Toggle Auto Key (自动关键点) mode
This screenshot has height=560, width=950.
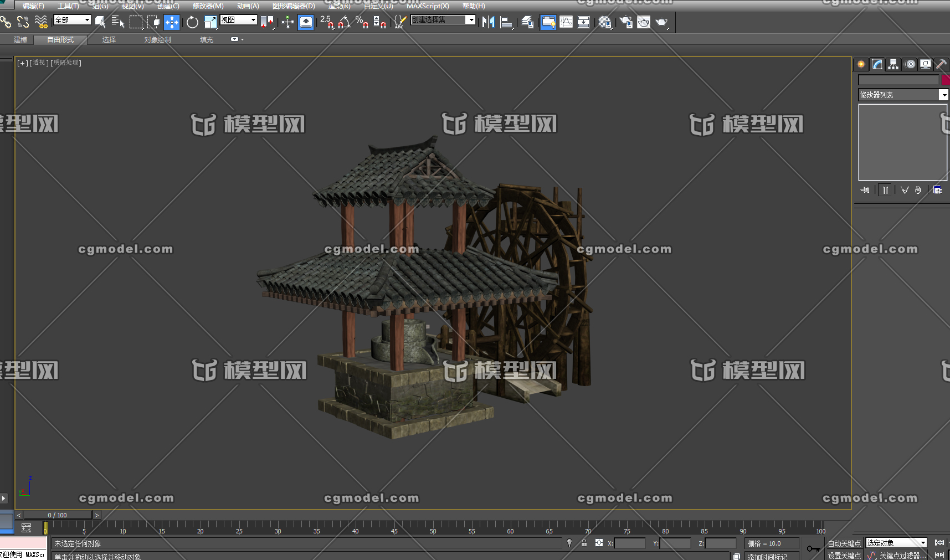point(844,543)
